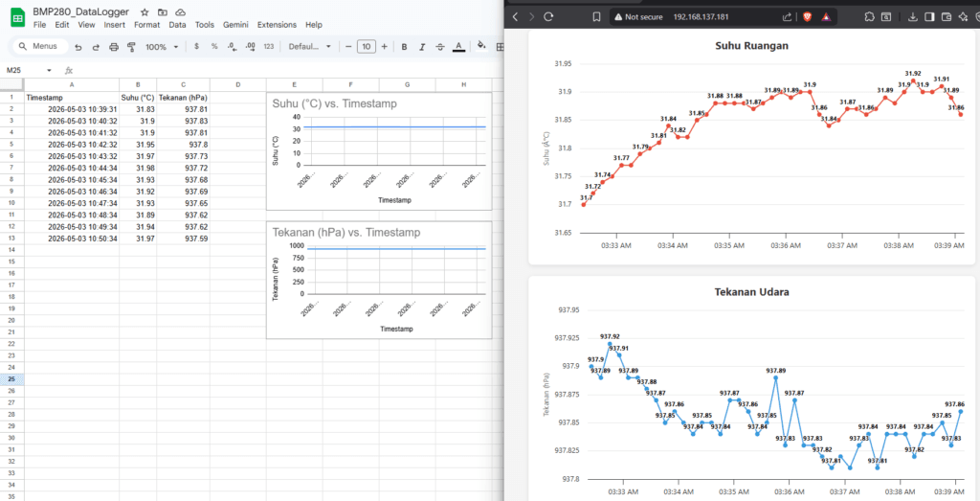Open the Default font dropdown
980x501 pixels.
point(308,46)
